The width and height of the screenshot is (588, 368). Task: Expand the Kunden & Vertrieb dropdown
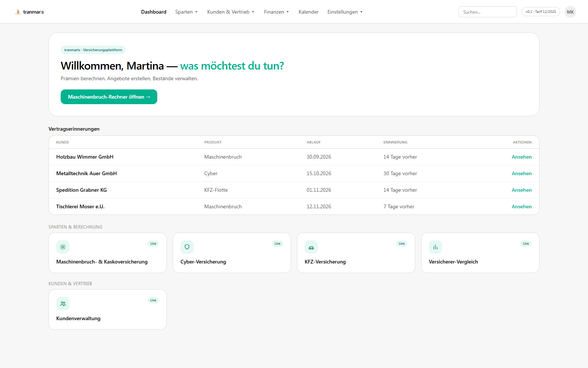231,12
